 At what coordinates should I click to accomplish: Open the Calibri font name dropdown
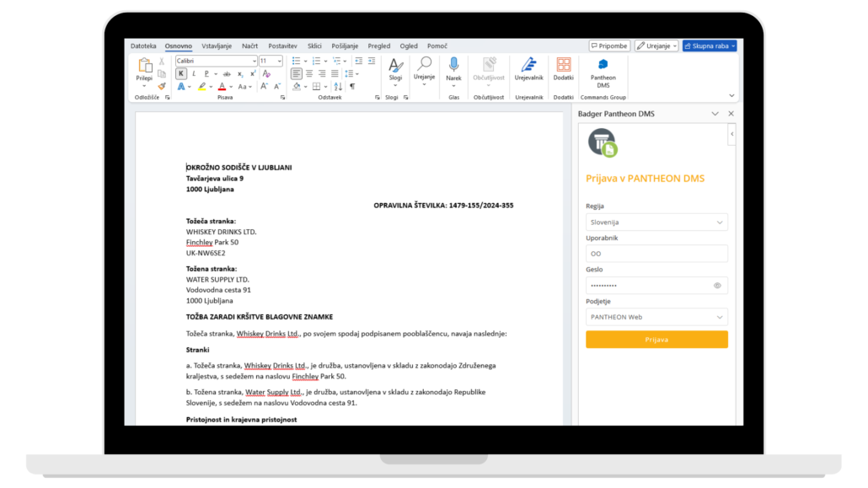pyautogui.click(x=255, y=61)
